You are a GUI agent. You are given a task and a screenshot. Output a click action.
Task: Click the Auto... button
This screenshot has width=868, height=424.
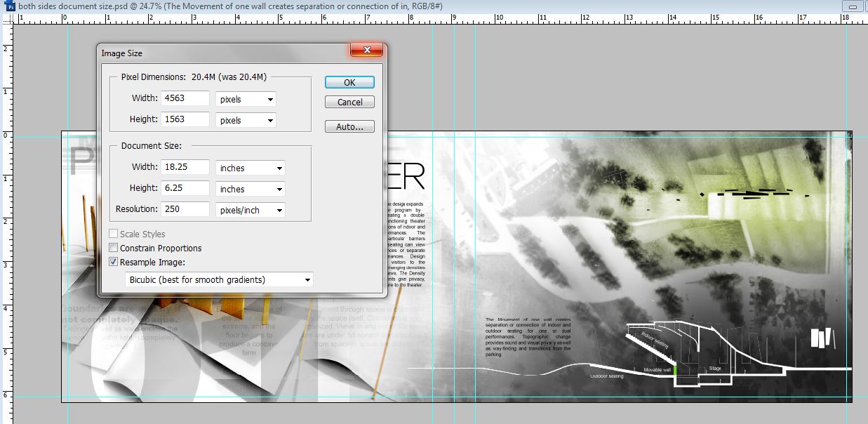(349, 126)
